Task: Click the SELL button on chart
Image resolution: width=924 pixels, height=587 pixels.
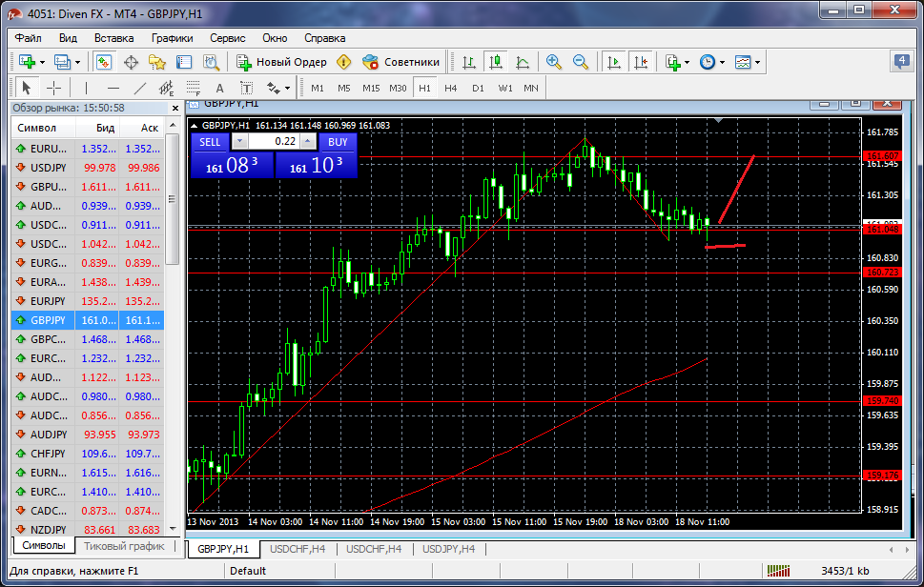Action: [210, 142]
